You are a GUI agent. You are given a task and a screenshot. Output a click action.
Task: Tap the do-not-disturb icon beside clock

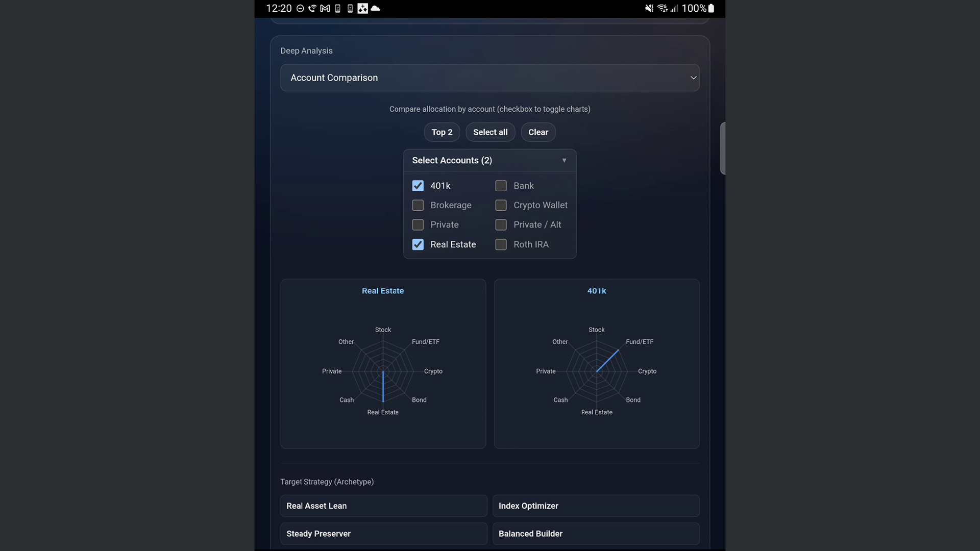click(x=300, y=9)
